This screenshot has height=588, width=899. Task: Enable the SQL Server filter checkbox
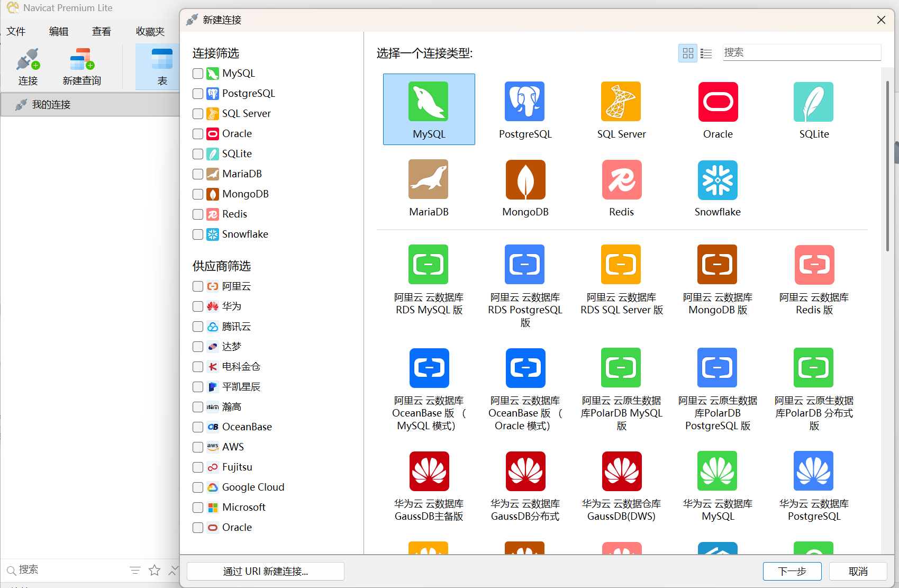pos(198,114)
